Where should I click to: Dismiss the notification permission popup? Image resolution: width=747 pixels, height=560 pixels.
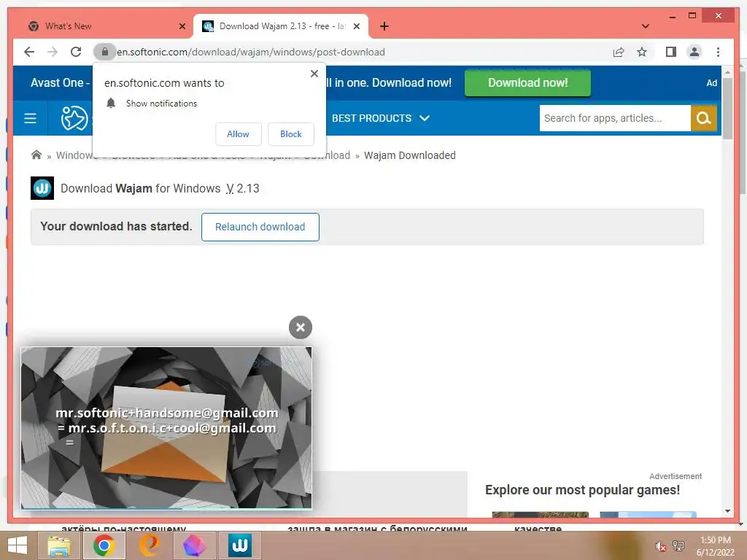click(x=314, y=74)
